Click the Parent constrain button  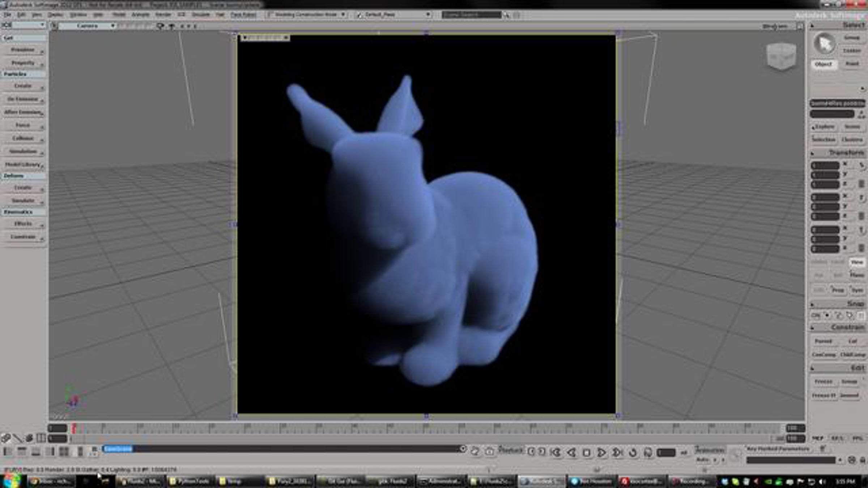(x=824, y=341)
